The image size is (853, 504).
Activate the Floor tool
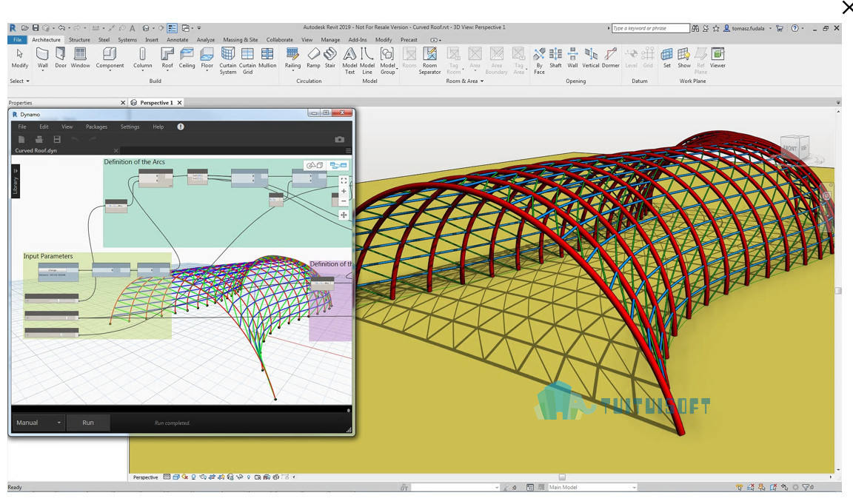[207, 58]
